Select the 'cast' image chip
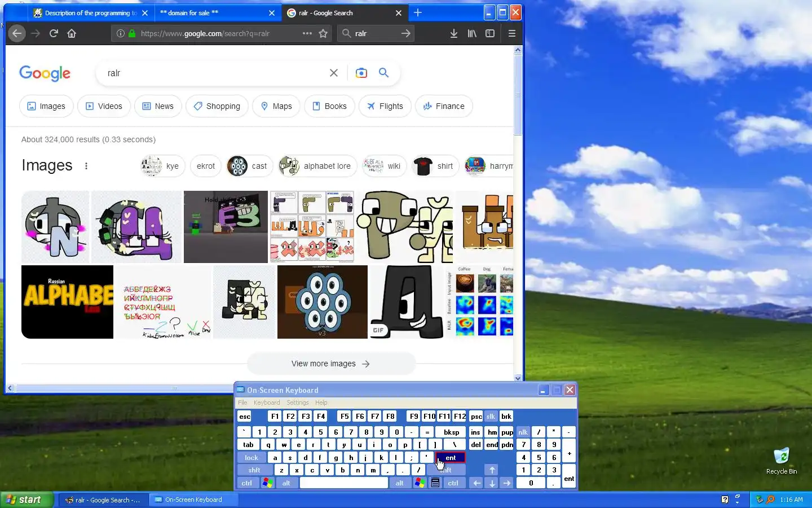This screenshot has width=812, height=508. pos(249,166)
